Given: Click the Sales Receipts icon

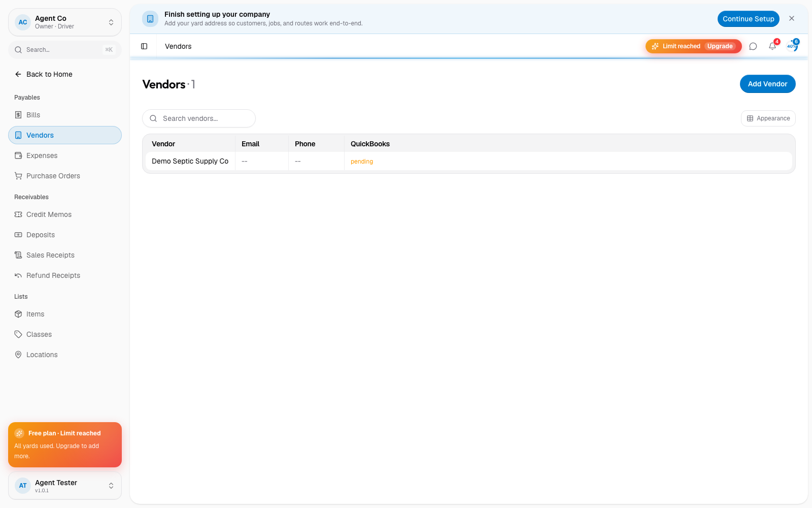Looking at the screenshot, I should [18, 255].
